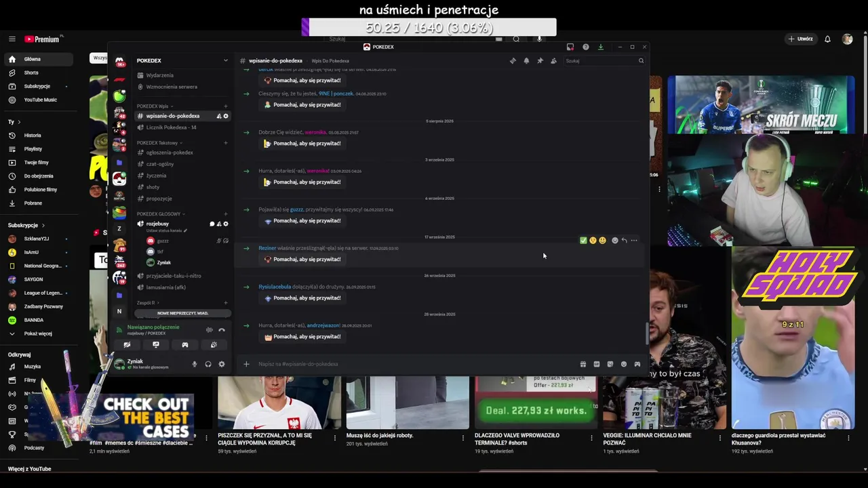This screenshot has height=488, width=868.
Task: Click the green Discord update download icon
Action: point(601,47)
